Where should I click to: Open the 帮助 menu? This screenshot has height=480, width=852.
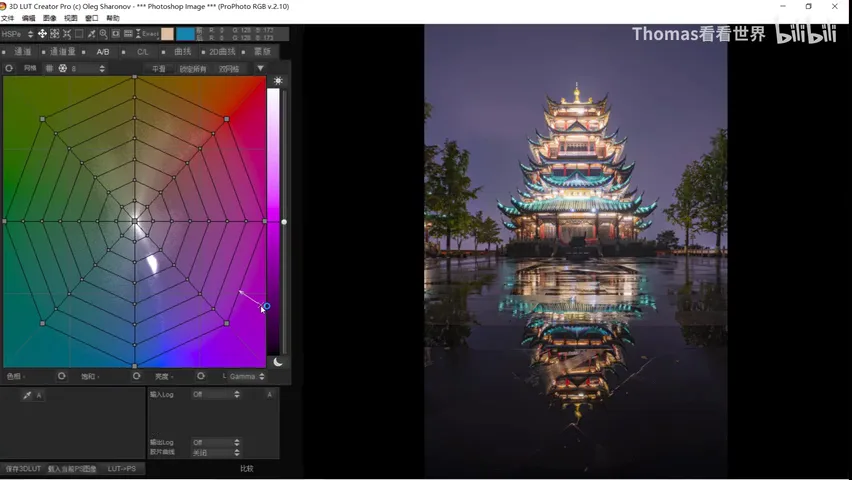113,18
